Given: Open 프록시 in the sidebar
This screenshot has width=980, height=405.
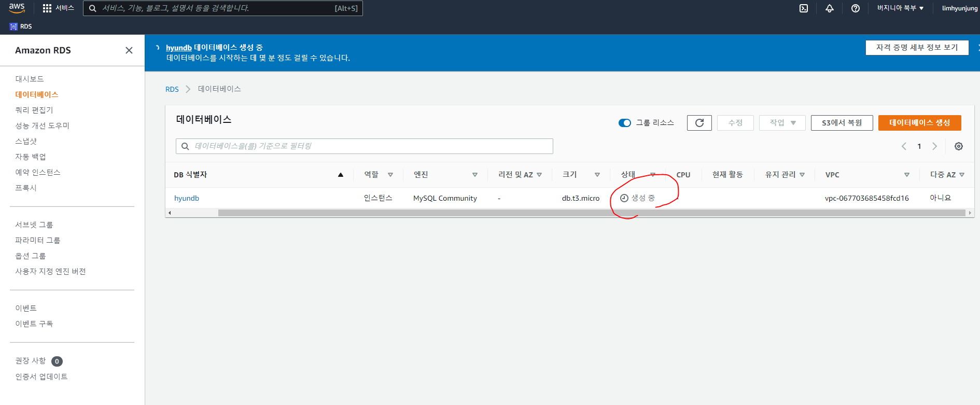Looking at the screenshot, I should pos(26,188).
